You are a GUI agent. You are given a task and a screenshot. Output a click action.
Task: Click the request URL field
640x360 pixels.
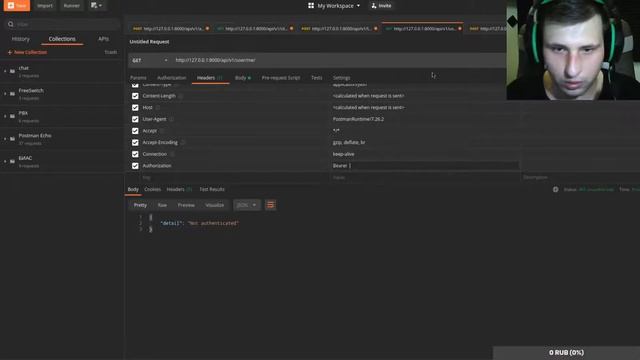click(339, 60)
